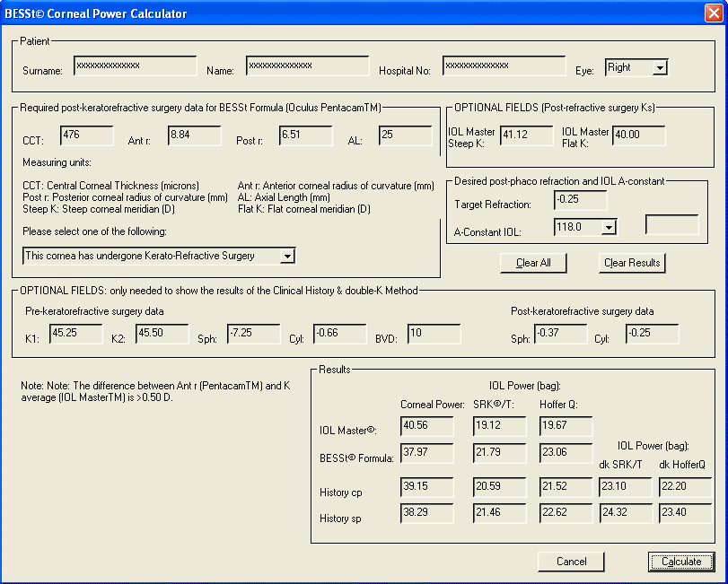Click History cp dk SRK/T result 23.10

[x=626, y=487]
